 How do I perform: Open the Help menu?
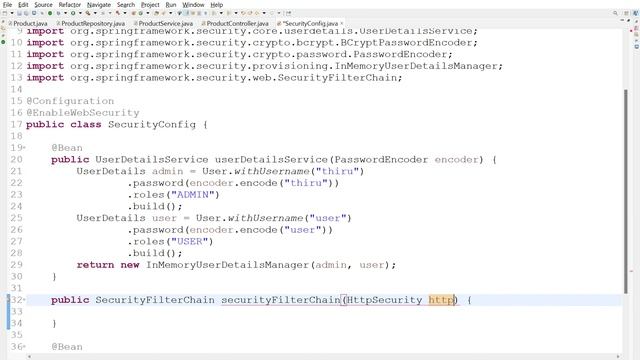point(217,4)
